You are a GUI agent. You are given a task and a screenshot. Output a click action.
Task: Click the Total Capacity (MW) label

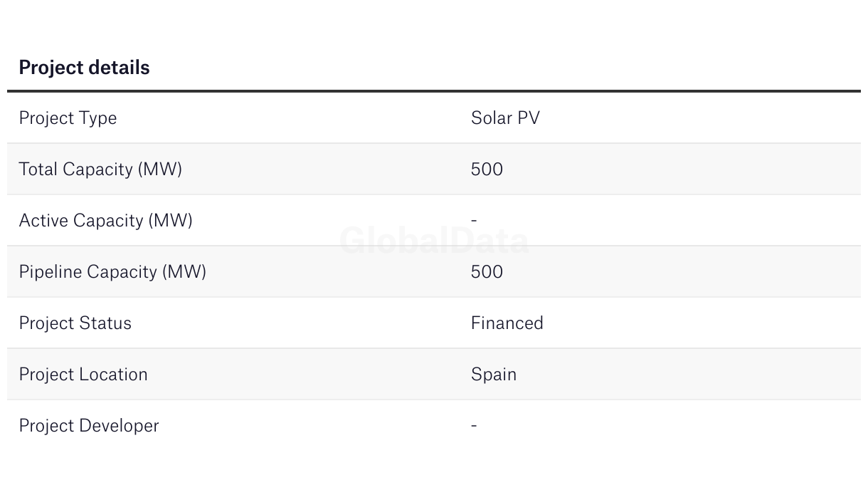[100, 169]
